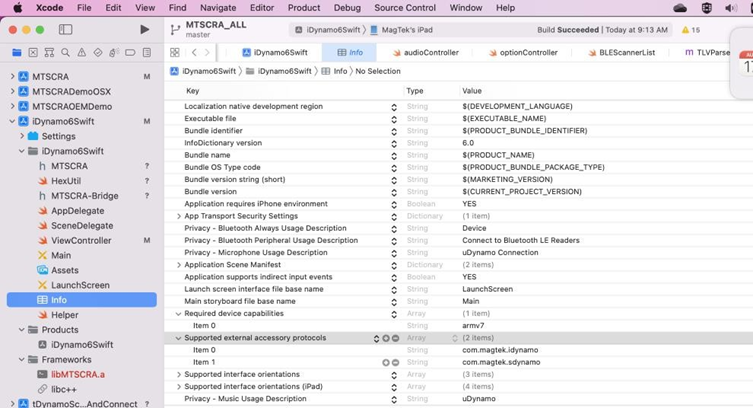Toggle the navigator sidebar panel
The height and width of the screenshot is (408, 753).
[x=65, y=30]
